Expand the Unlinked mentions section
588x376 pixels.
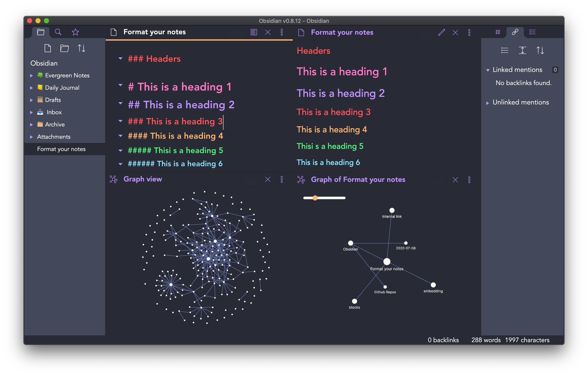click(x=488, y=103)
